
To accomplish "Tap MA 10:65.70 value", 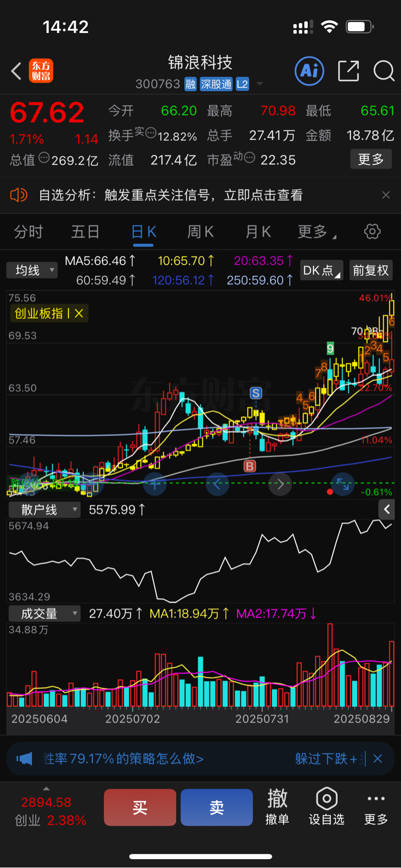I will (186, 260).
